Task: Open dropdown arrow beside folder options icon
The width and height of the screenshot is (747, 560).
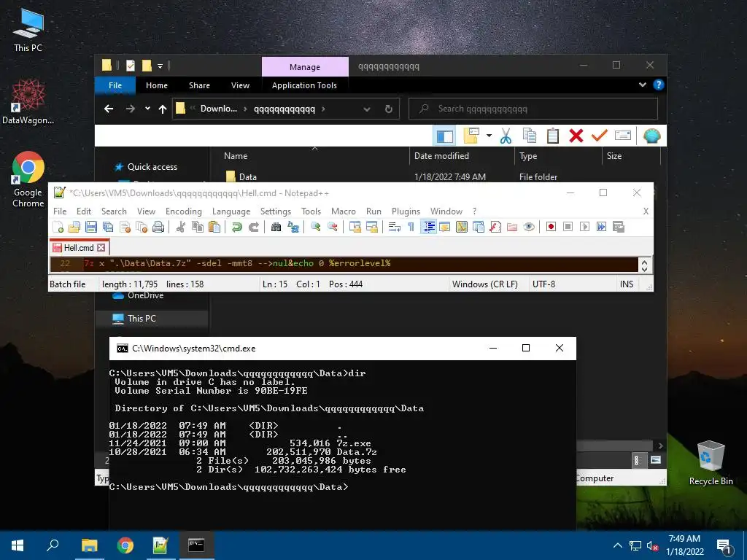Action: pos(489,136)
